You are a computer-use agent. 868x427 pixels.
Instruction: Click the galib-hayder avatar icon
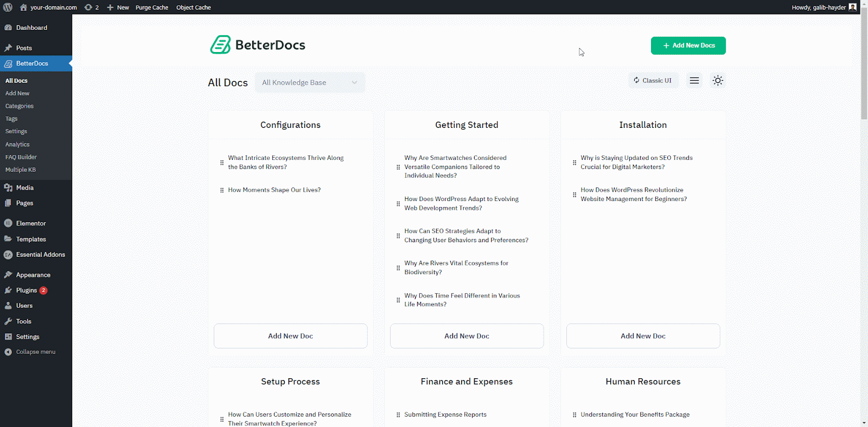click(x=852, y=7)
